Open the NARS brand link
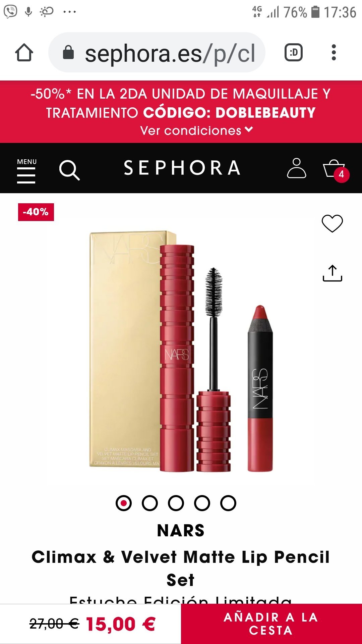This screenshot has width=362, height=644. pos(181,531)
